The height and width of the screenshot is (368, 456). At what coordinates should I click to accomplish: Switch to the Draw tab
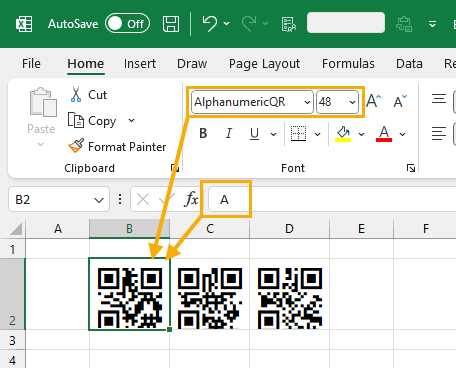click(192, 63)
